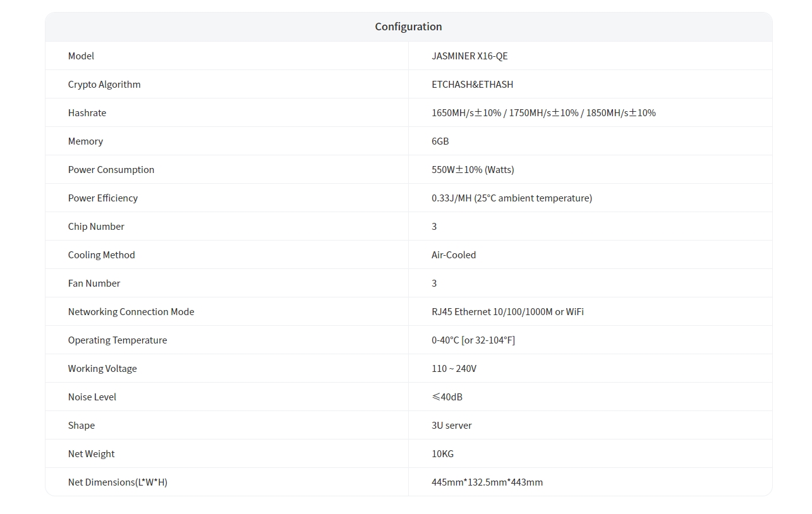This screenshot has width=812, height=514.
Task: Select the RJ45 Ethernet or WiFi value
Action: 507,312
